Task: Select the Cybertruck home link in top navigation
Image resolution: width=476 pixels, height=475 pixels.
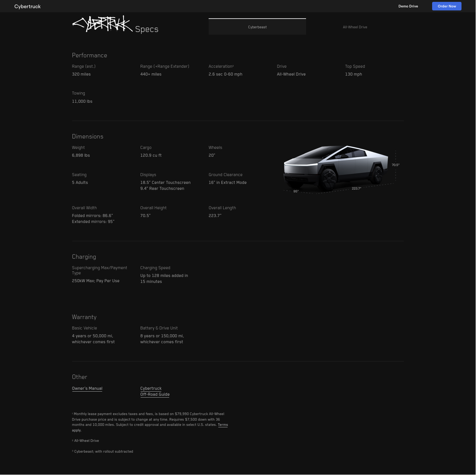Action: [27, 6]
